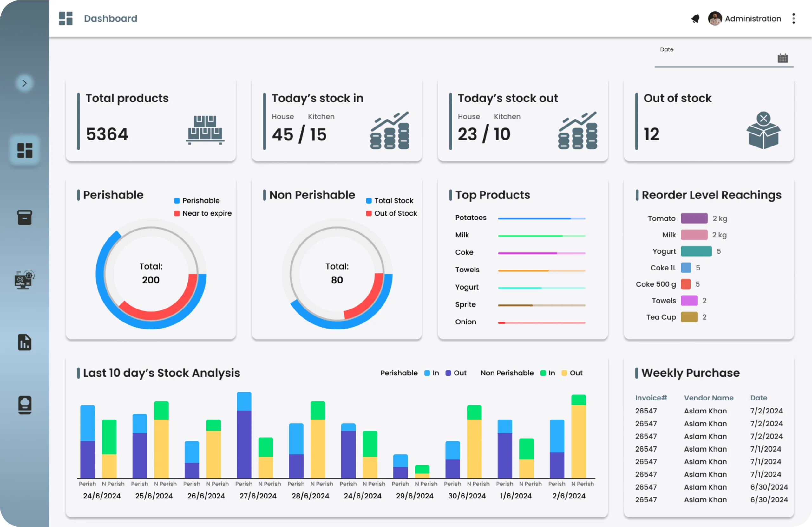Toggle the Total Stock legend blue marker

click(369, 201)
